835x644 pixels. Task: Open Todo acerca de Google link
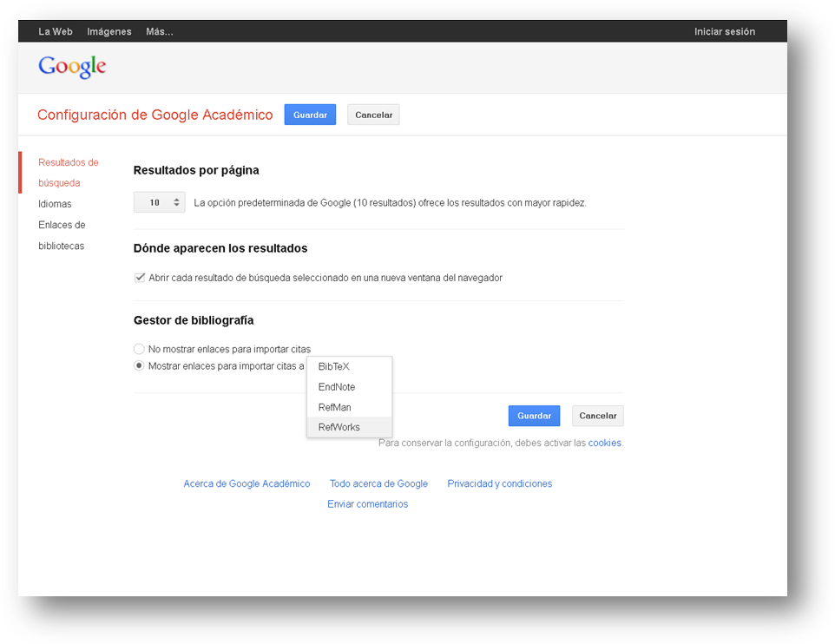tap(378, 483)
